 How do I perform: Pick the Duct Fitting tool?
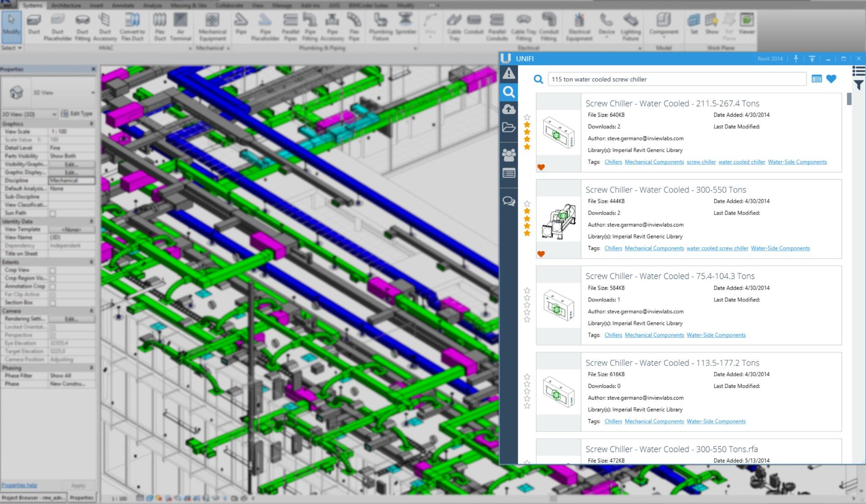[x=82, y=27]
